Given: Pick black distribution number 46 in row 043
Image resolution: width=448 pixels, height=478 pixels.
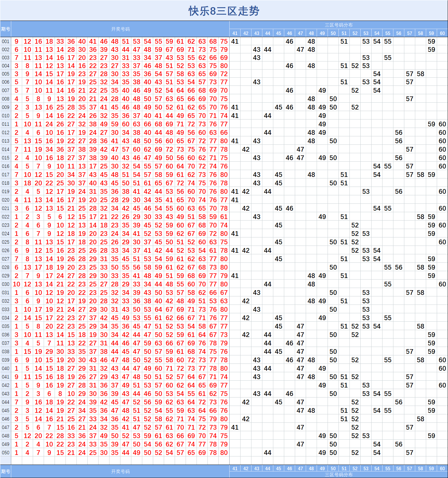Looking at the screenshot, I should coord(290,394).
